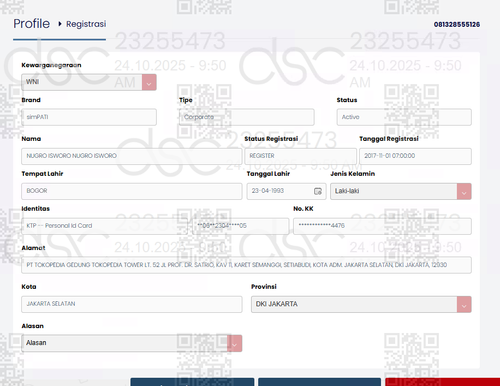
Task: Click the Brand field showing simPATI
Action: [89, 117]
